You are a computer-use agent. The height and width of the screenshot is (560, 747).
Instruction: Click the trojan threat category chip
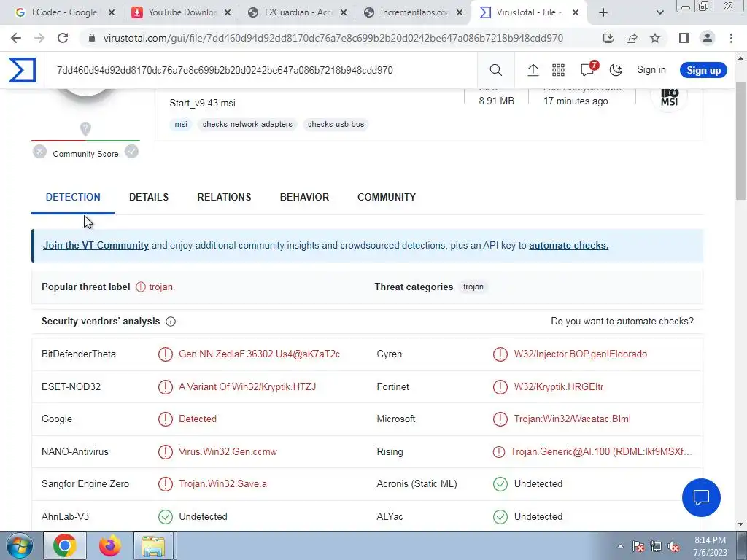[x=473, y=287]
